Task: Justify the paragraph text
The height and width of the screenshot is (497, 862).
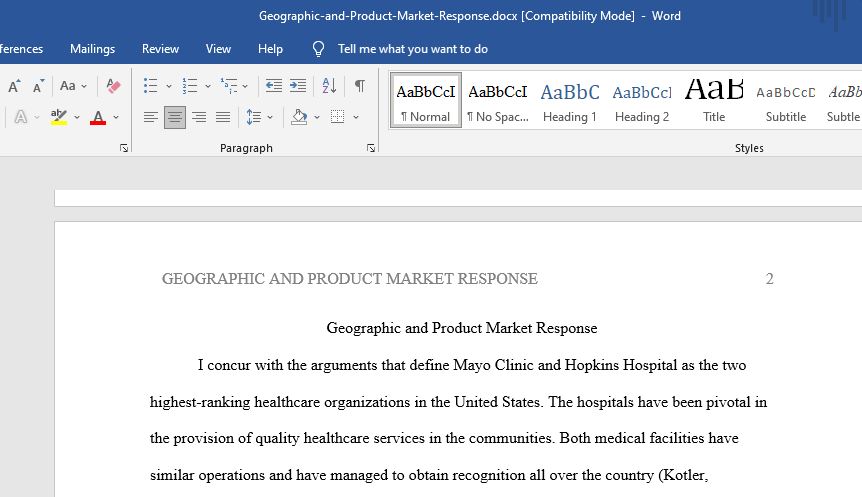Action: (223, 117)
